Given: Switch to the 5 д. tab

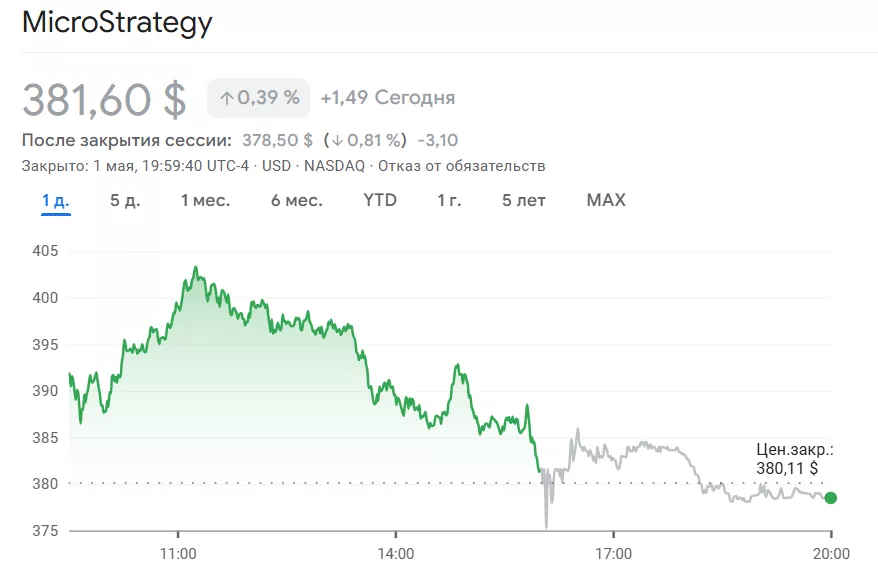Looking at the screenshot, I should coord(125,200).
